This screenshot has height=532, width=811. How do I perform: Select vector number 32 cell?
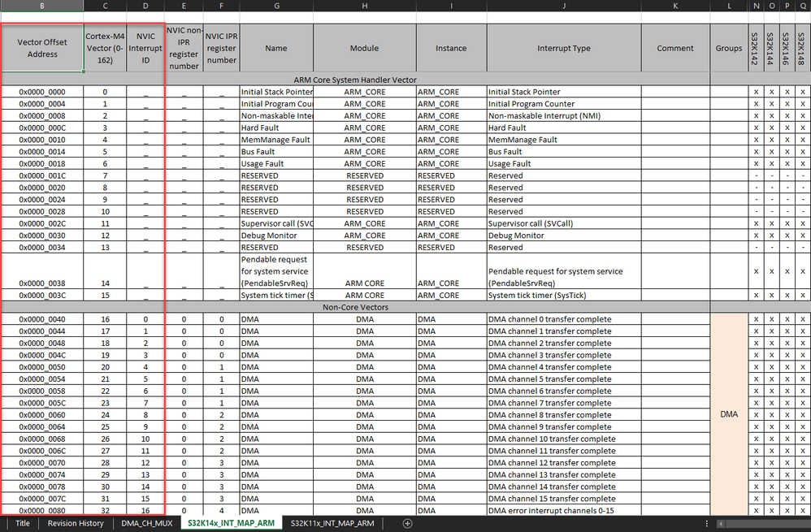pos(105,510)
